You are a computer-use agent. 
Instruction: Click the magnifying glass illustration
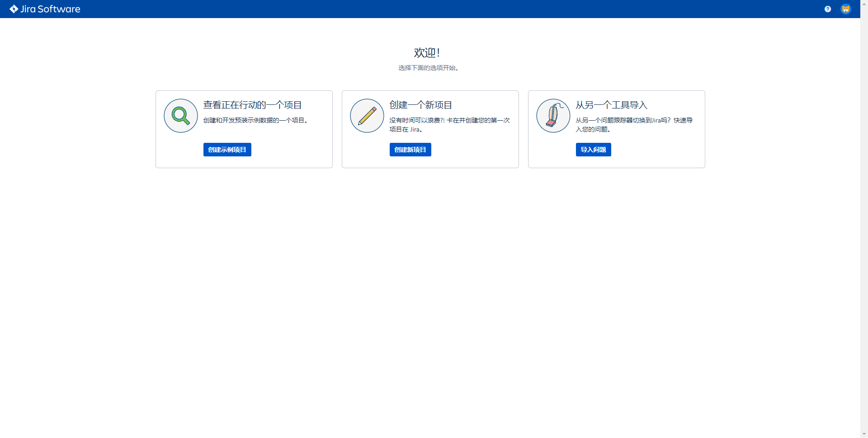(x=181, y=116)
